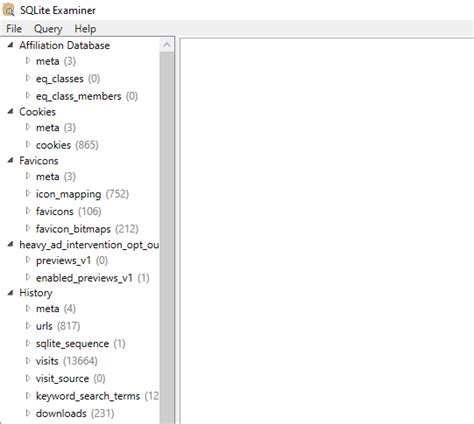
Task: Select the eq_classes (0) table
Action: click(x=68, y=79)
